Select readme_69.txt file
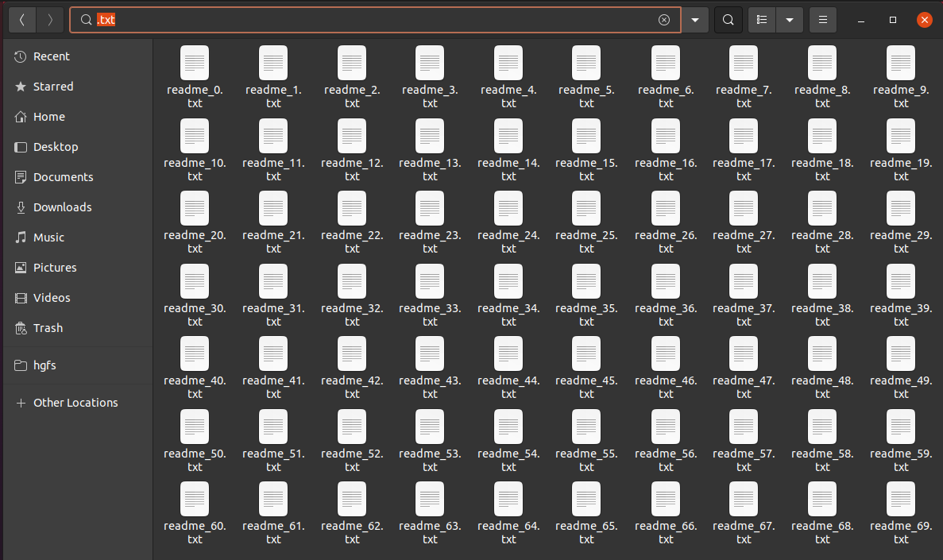This screenshot has height=560, width=943. click(x=900, y=500)
